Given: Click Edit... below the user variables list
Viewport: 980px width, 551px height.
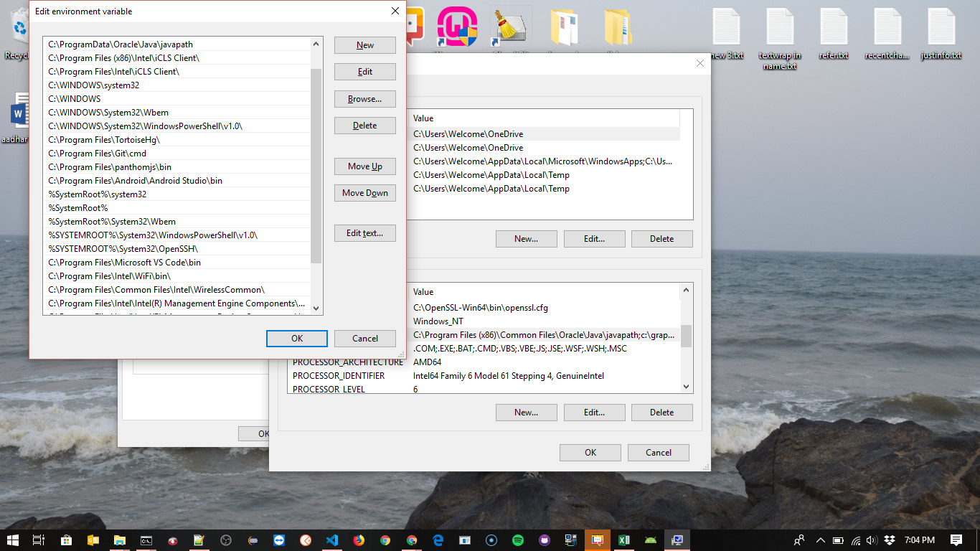Looking at the screenshot, I should point(594,239).
